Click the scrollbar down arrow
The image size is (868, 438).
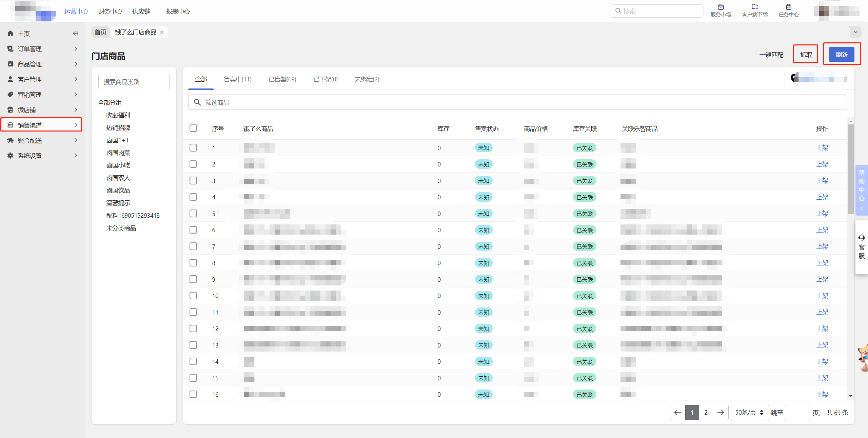click(851, 396)
